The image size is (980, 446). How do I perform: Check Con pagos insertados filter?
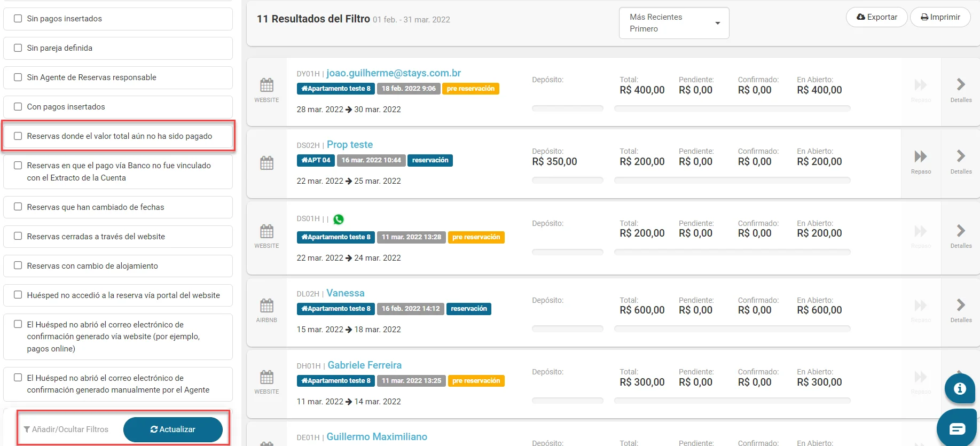tap(18, 106)
